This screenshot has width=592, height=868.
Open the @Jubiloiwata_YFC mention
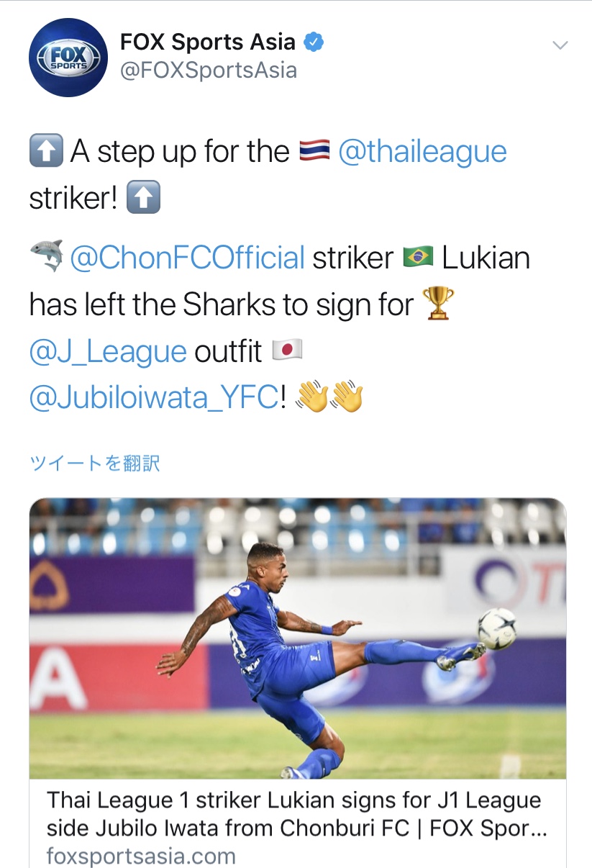click(x=153, y=399)
